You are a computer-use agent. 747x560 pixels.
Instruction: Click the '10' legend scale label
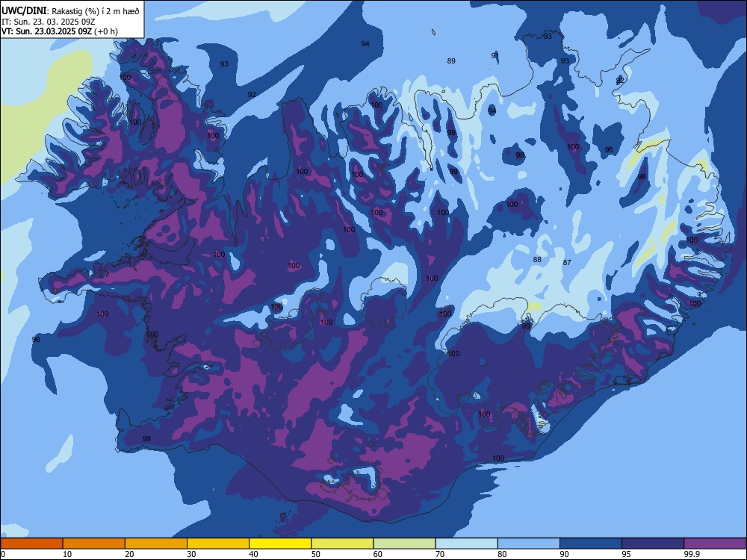click(67, 554)
